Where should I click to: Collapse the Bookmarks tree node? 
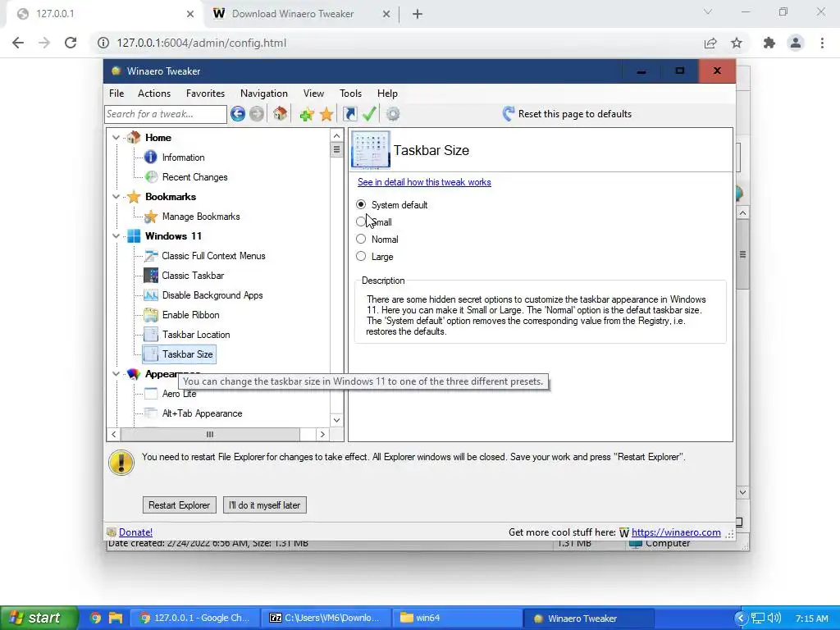tap(116, 197)
